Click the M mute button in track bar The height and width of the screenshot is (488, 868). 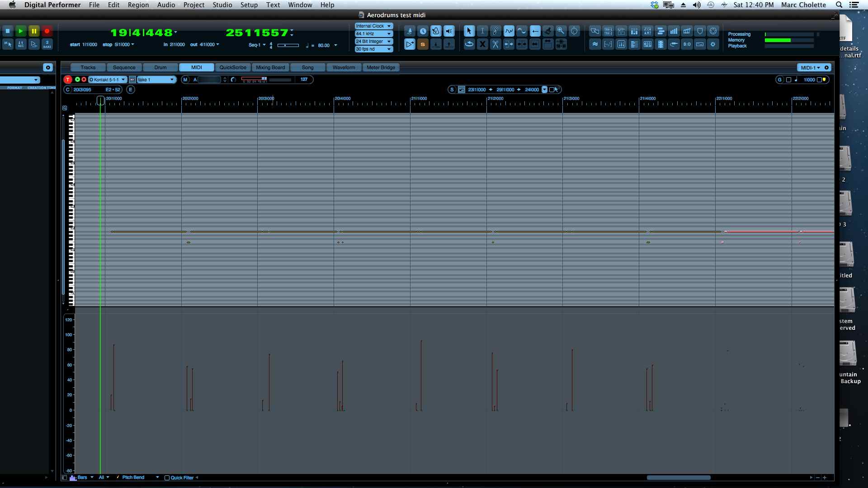coord(185,80)
